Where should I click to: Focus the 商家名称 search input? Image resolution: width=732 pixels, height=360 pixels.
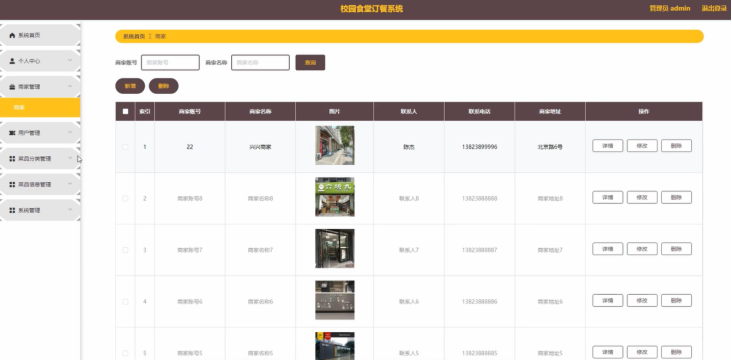260,63
